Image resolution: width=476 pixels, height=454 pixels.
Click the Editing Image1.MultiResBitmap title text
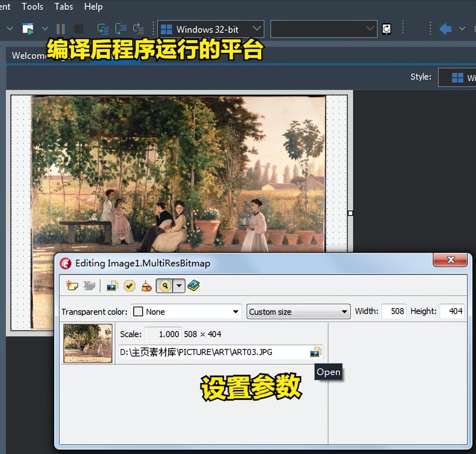pyautogui.click(x=143, y=263)
